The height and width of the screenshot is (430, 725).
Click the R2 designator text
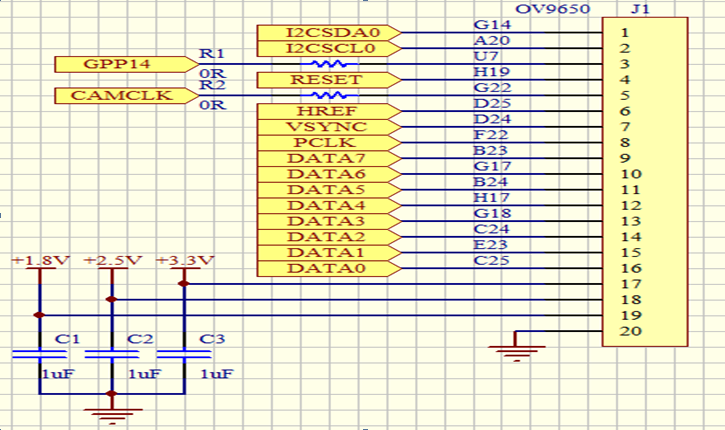pyautogui.click(x=213, y=85)
